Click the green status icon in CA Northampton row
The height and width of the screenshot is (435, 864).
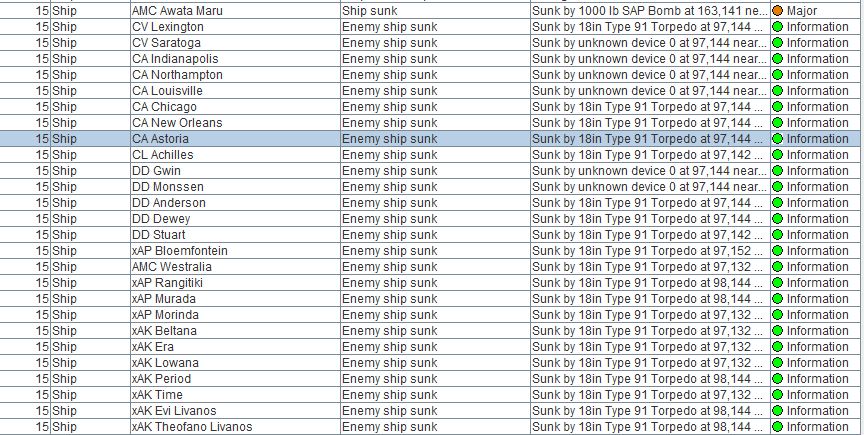coord(777,74)
